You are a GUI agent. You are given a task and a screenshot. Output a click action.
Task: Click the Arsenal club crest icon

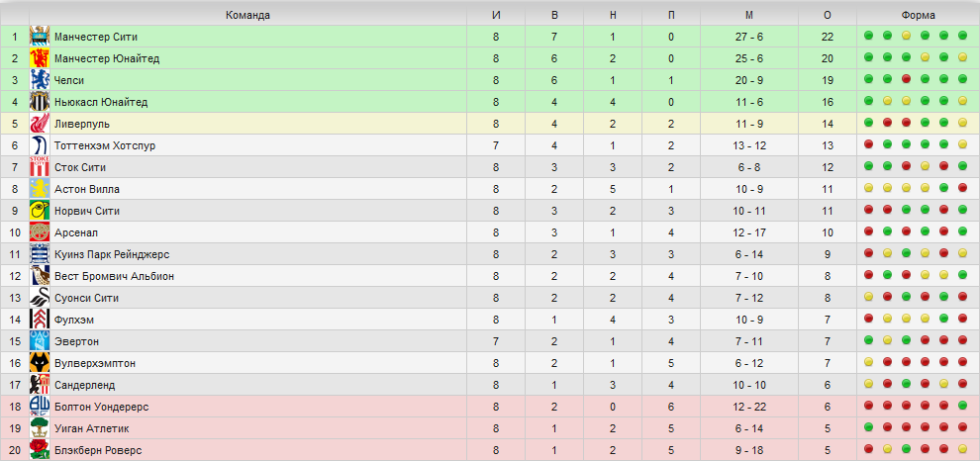[x=40, y=232]
